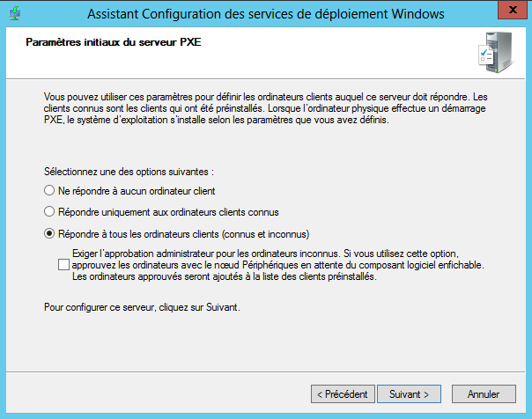Cancel the wizard with Annuler
The width and height of the screenshot is (532, 419).
[x=484, y=394]
